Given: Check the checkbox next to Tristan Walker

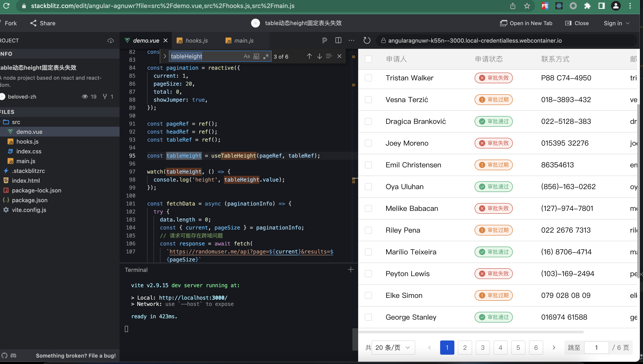Looking at the screenshot, I should tap(368, 78).
